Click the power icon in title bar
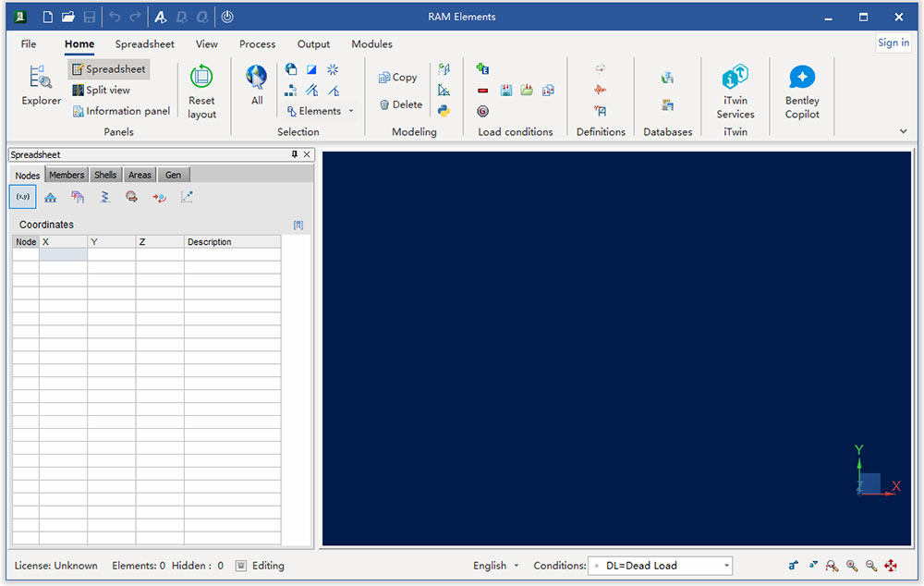 click(227, 17)
